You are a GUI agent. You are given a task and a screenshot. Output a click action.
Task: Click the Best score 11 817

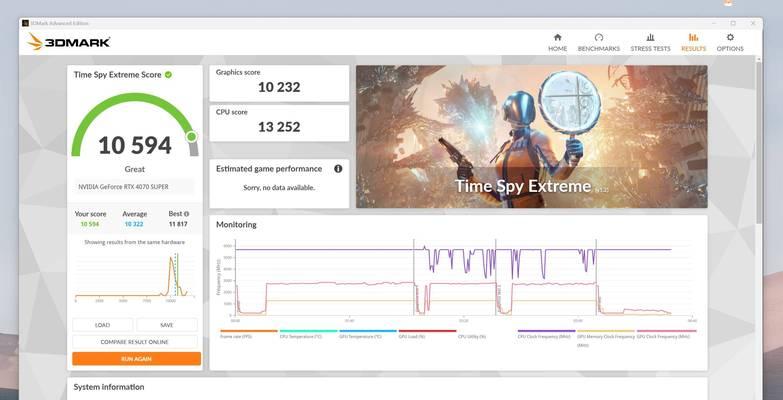click(178, 224)
